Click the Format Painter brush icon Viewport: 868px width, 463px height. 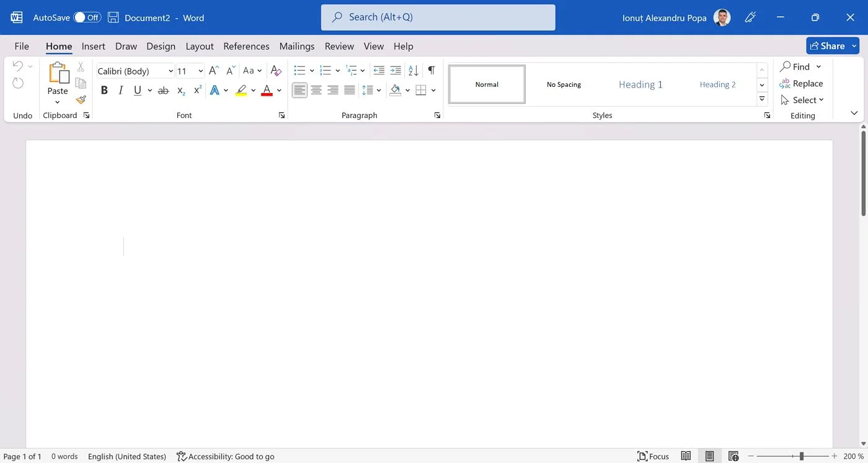(81, 99)
